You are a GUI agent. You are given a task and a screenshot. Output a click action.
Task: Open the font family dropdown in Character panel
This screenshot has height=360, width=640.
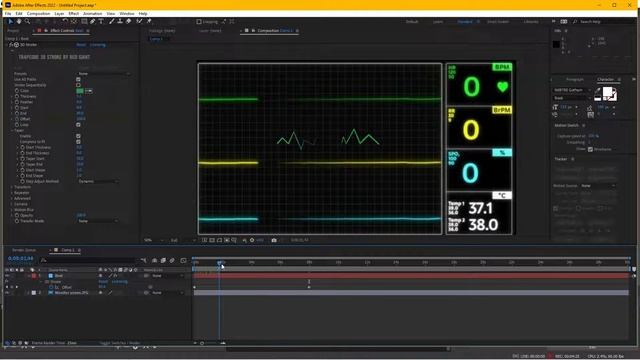[571, 90]
